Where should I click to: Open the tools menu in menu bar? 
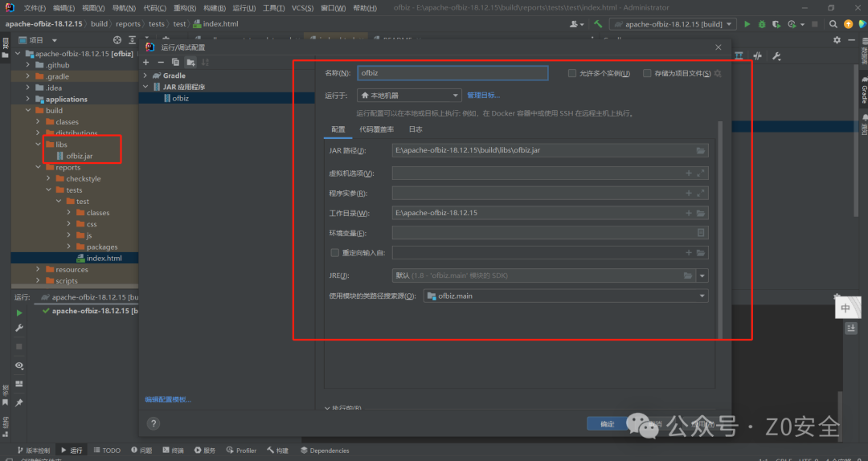tap(273, 8)
